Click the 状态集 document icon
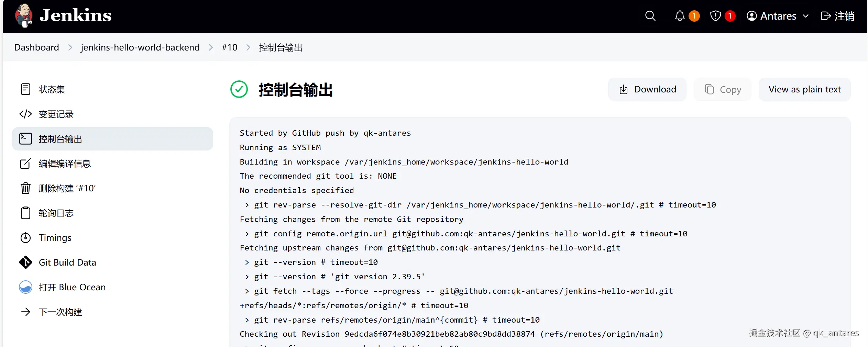This screenshot has height=347, width=868. point(26,89)
